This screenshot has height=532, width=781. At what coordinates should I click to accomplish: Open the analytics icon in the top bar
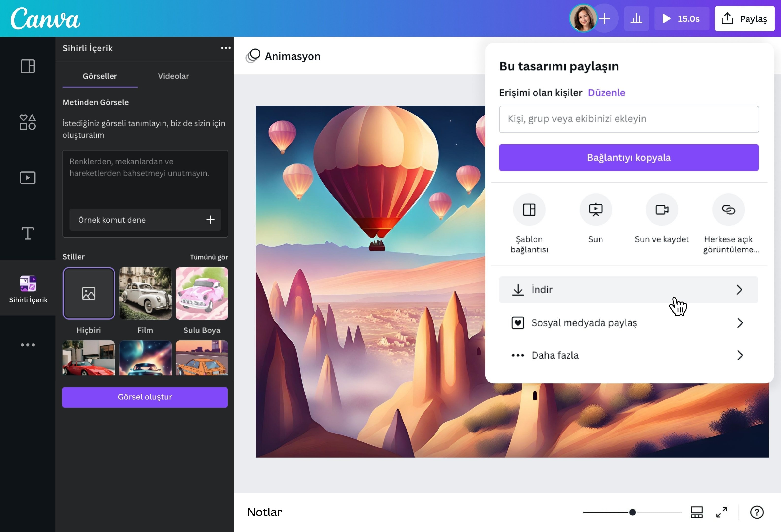tap(636, 18)
